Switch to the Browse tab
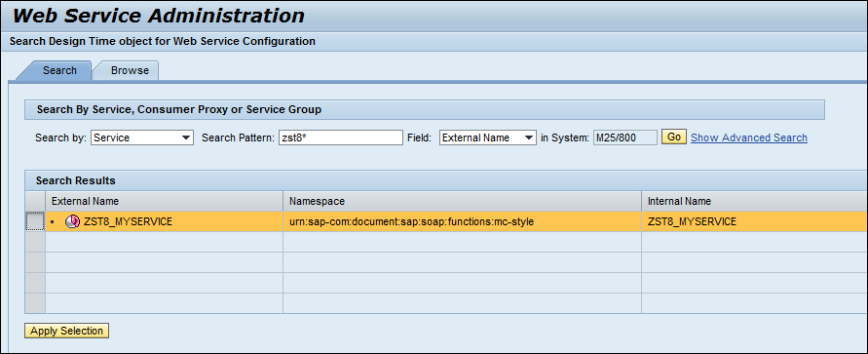 coord(130,70)
